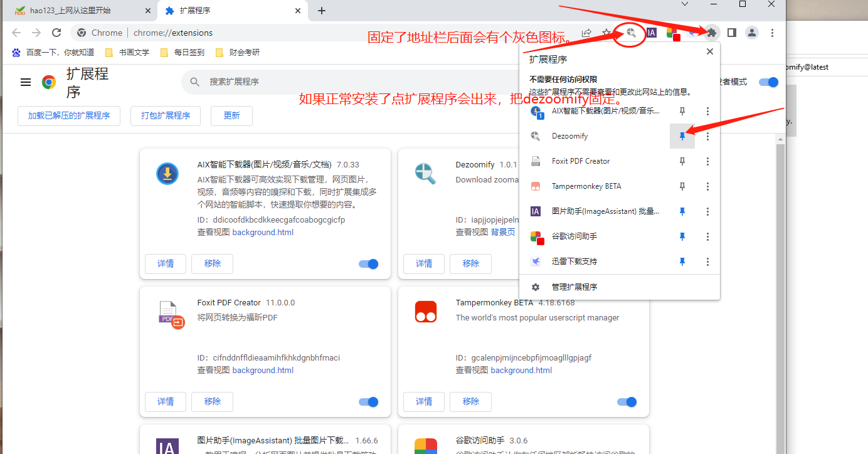868x454 pixels.
Task: Click the 谷歌访问助手 colored toolbar icon
Action: click(x=673, y=33)
